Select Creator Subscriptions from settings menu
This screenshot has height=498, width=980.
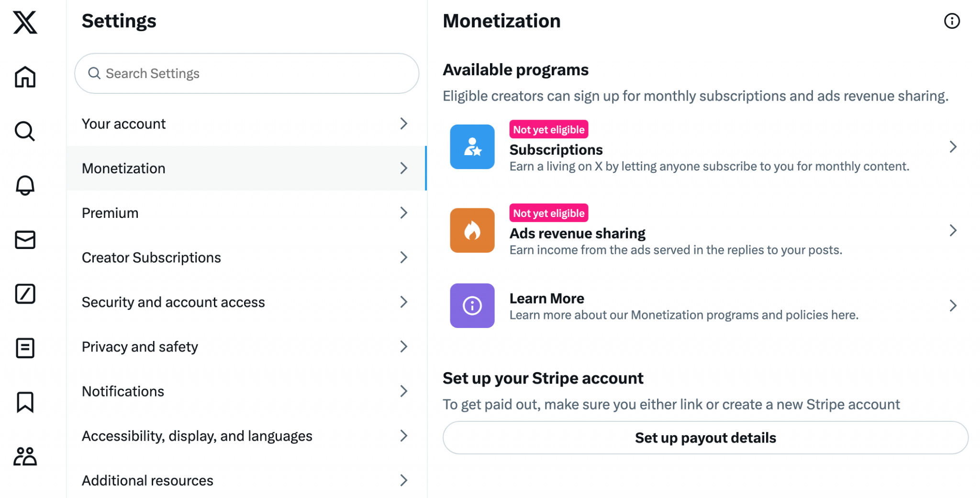(x=246, y=257)
